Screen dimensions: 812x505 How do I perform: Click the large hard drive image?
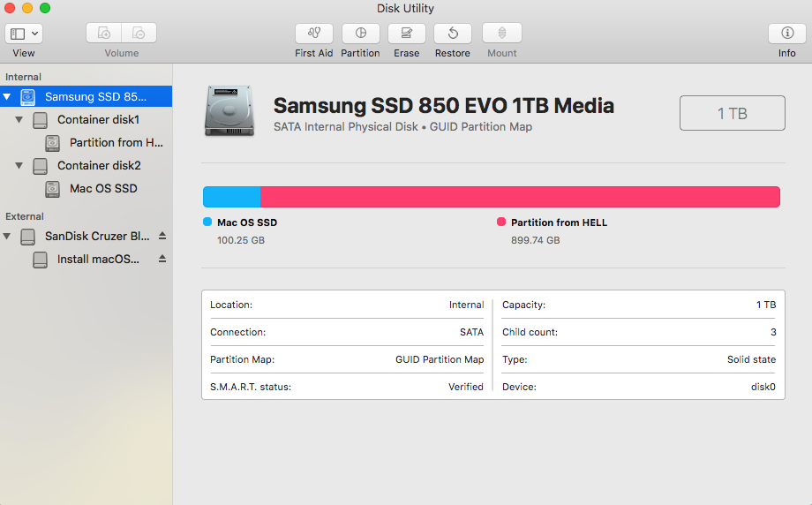[229, 111]
